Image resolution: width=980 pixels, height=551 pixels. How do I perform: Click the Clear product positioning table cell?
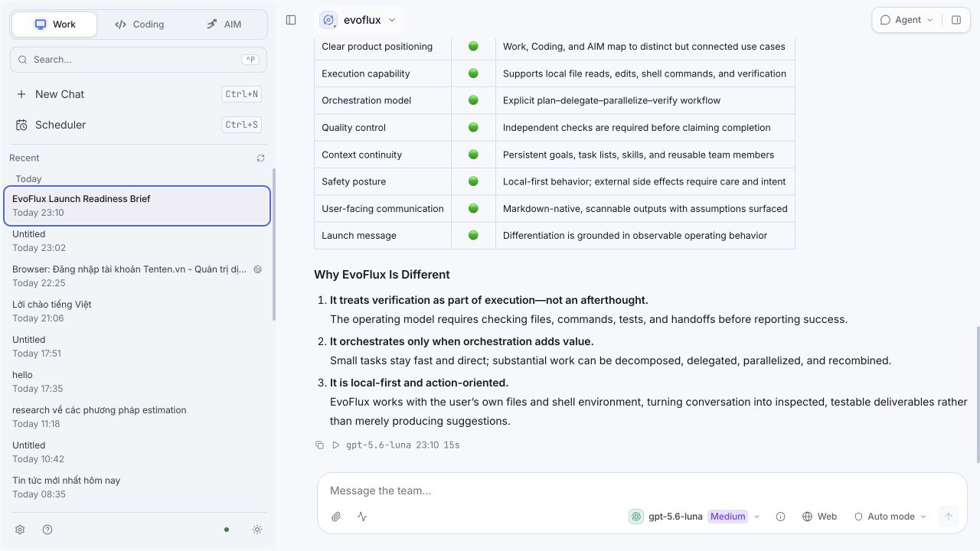click(x=383, y=47)
